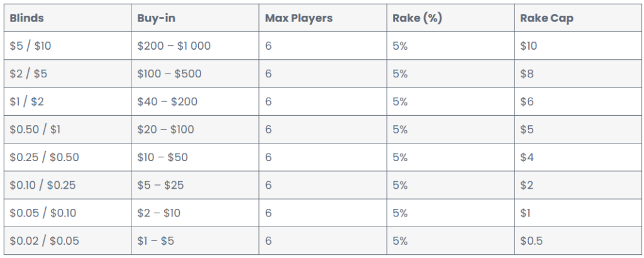This screenshot has height=258, width=644.
Task: Click the $40 – $200 buy-in cell
Action: [x=195, y=101]
